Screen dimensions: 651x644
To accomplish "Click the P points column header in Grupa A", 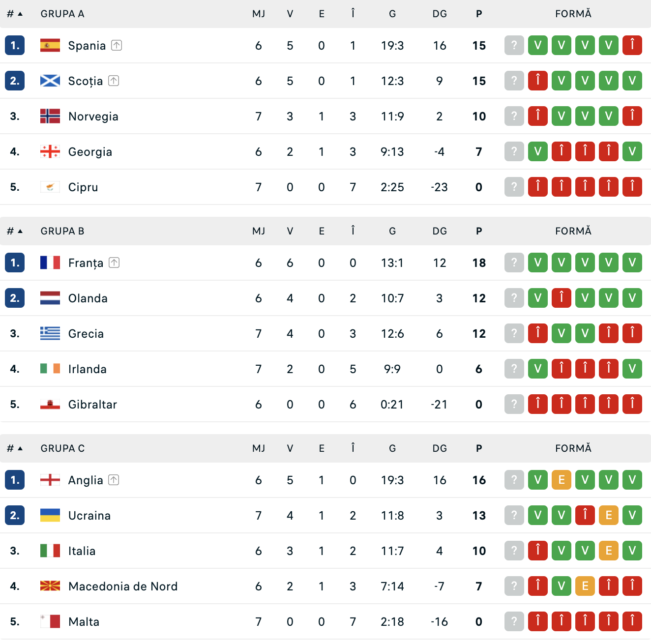I will [479, 14].
